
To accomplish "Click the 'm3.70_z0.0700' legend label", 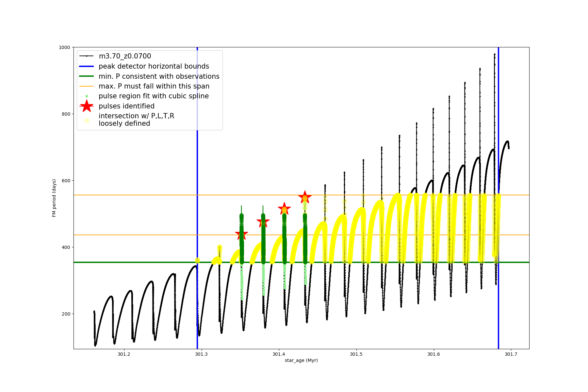I will [x=125, y=56].
